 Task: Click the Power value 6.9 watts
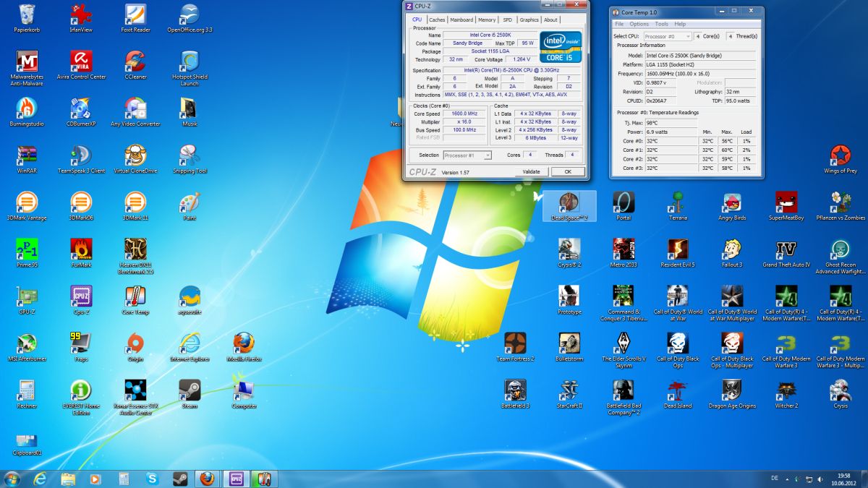coord(671,132)
